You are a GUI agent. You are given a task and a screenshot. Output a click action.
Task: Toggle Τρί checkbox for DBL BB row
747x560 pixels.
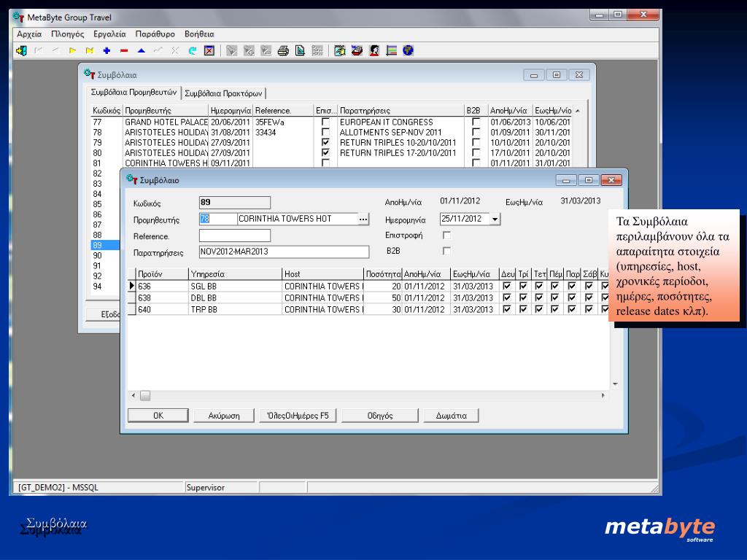click(523, 297)
